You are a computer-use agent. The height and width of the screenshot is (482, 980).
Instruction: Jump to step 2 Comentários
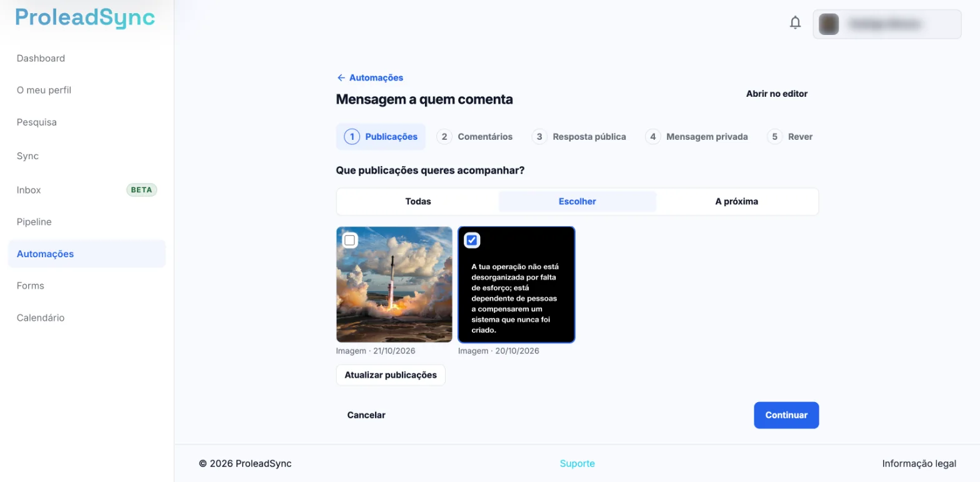point(475,137)
